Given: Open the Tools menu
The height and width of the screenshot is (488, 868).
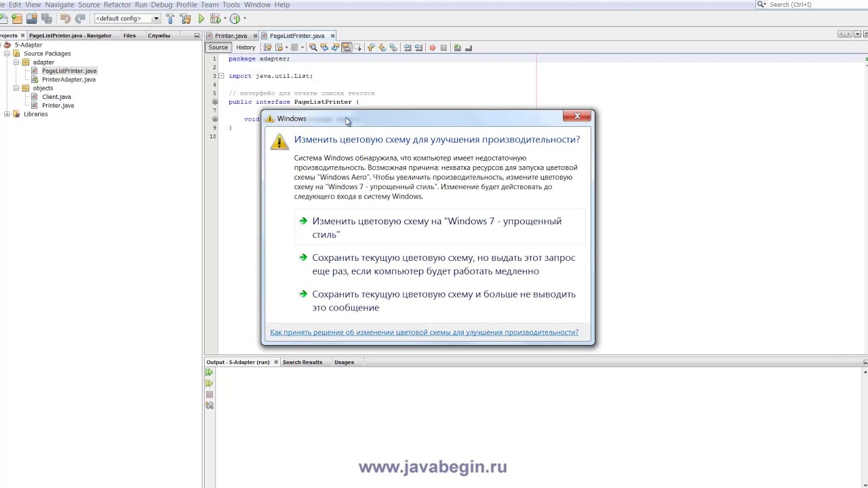Looking at the screenshot, I should pos(231,5).
